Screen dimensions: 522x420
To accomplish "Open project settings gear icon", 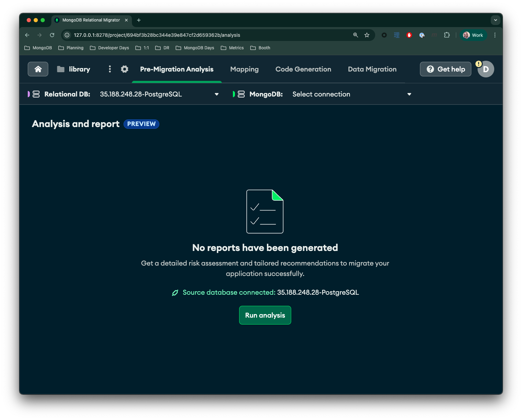I will pyautogui.click(x=125, y=69).
